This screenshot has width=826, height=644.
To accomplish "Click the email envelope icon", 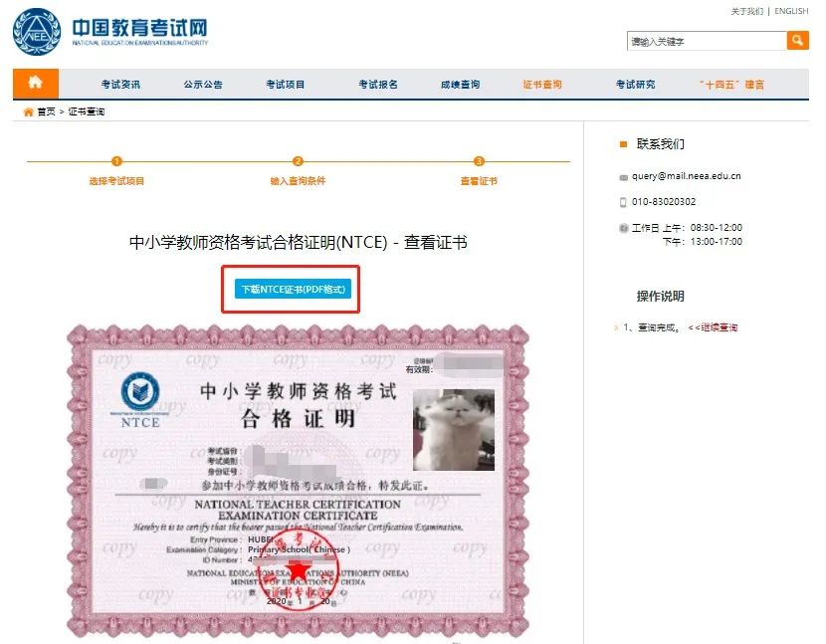I will [623, 177].
